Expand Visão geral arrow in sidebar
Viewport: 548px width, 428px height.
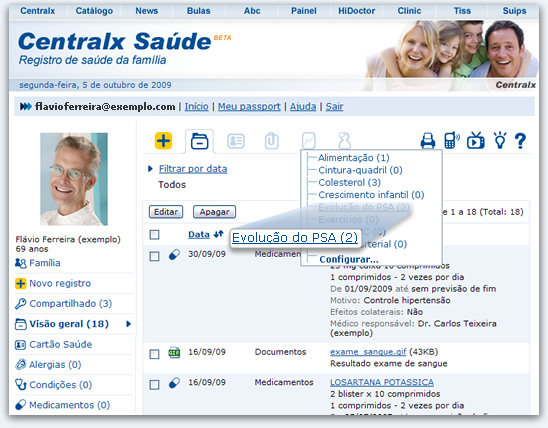129,324
